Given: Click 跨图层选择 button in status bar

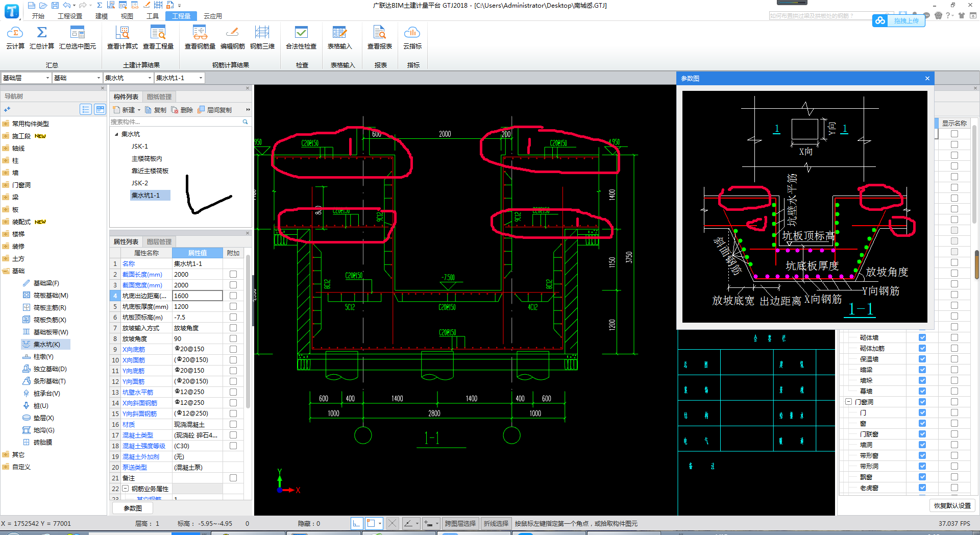Looking at the screenshot, I should pyautogui.click(x=460, y=523).
